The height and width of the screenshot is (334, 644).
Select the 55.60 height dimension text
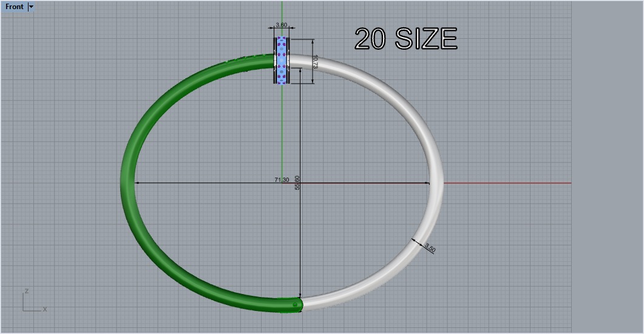point(297,182)
